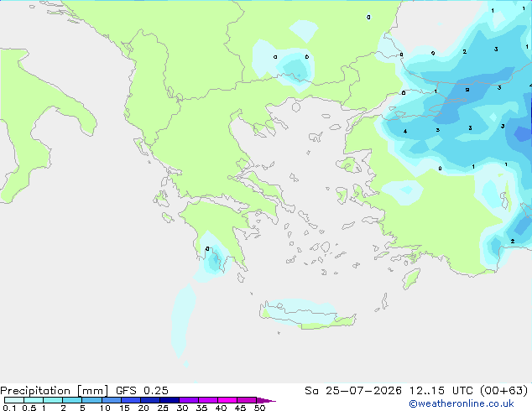Click the purple above-50 legend arrow
Screen dimensions: 532x411
(x=266, y=400)
